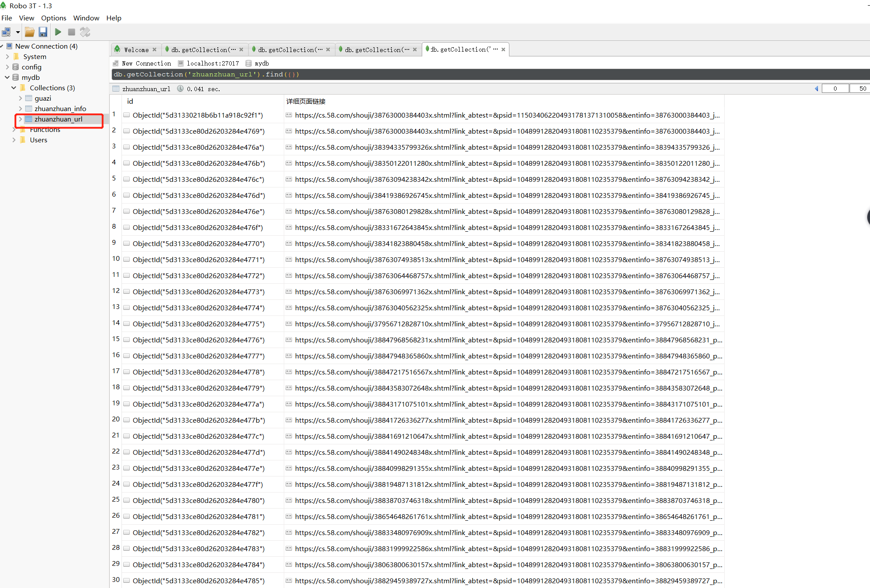
Task: Select the zhuanzhuan_info collection
Action: pyautogui.click(x=60, y=108)
